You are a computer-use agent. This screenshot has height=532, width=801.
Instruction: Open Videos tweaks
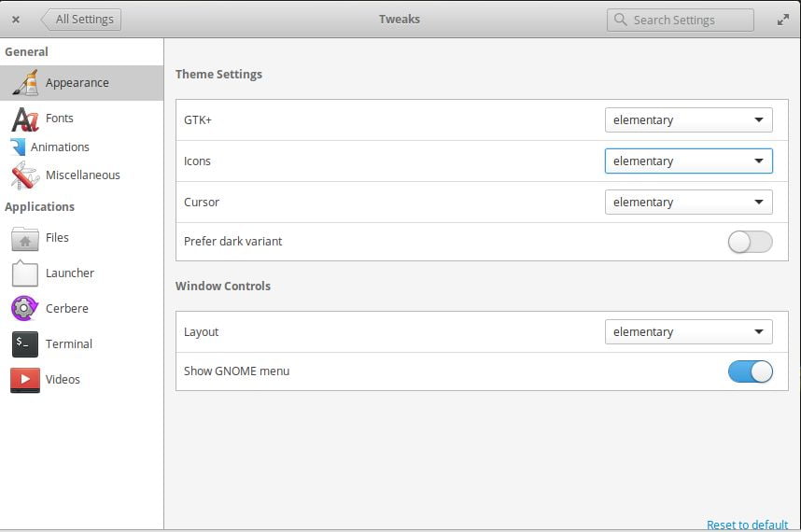82,379
